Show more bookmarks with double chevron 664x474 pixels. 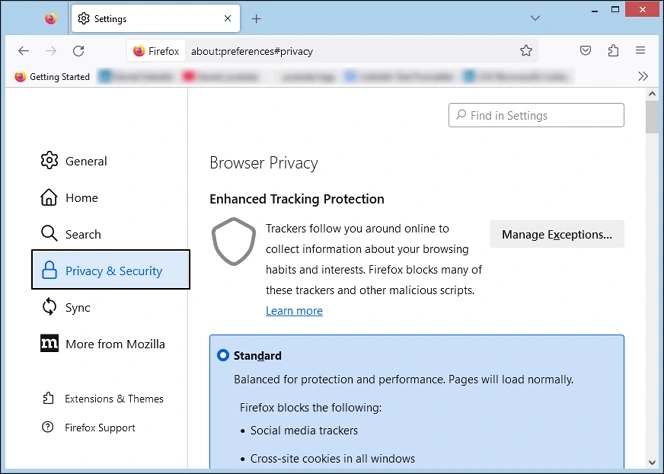point(643,76)
